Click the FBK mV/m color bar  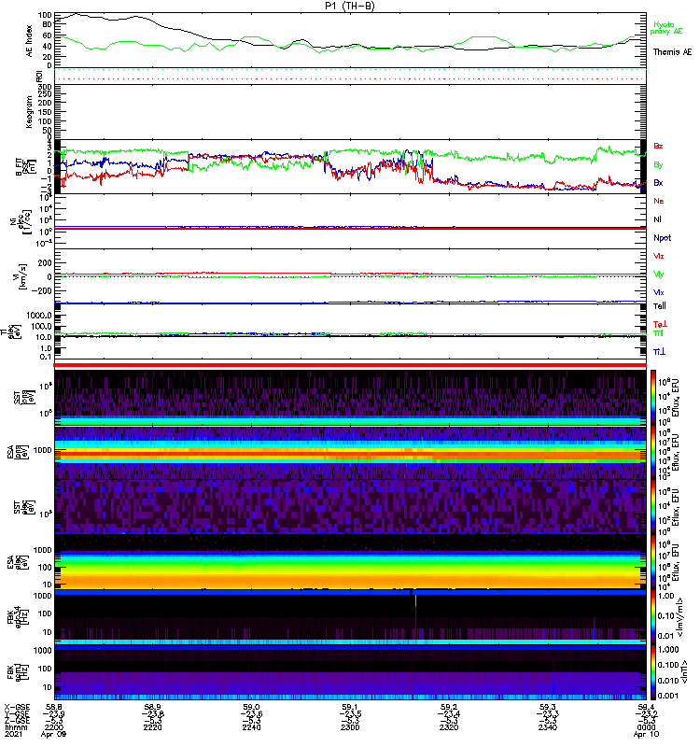coord(653,617)
